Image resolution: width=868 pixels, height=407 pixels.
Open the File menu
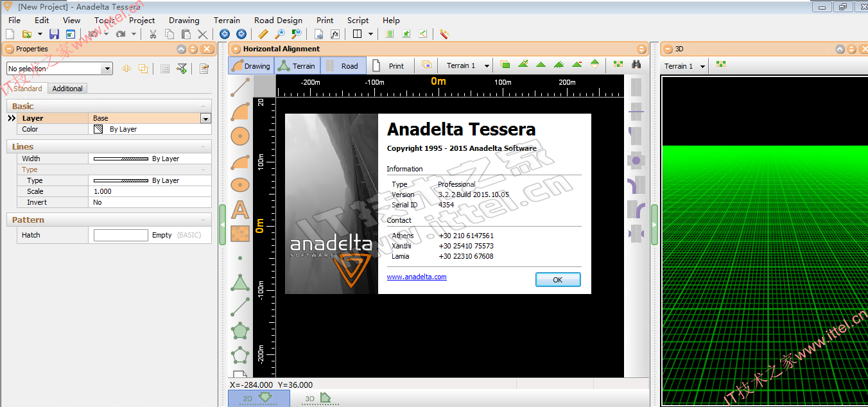15,20
